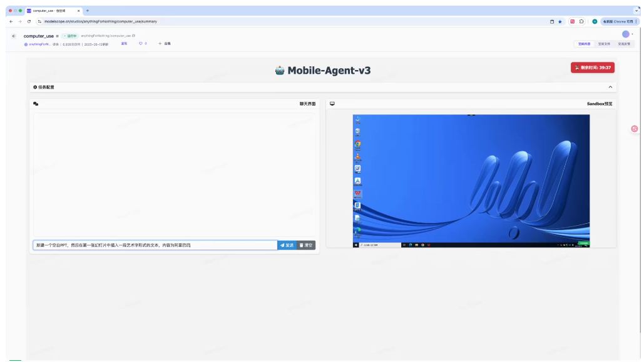This screenshot has height=362, width=644.
Task: Like the studio with heart icon
Action: coord(140,44)
